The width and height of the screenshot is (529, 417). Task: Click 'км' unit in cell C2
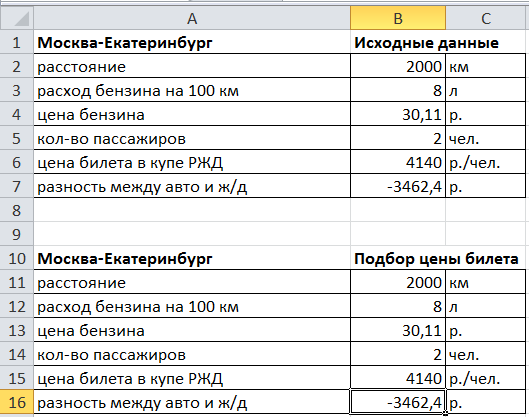459,67
